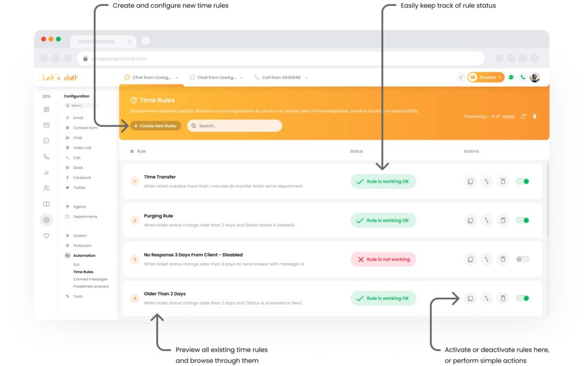Screen dimensions: 588x366
Task: Click the Create New Rules button
Action: pyautogui.click(x=155, y=125)
